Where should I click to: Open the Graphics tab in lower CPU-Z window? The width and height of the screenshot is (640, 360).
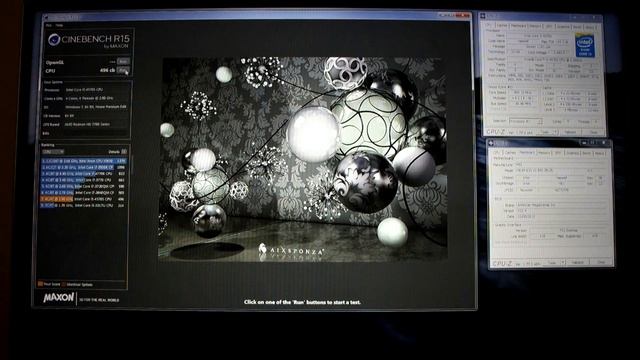click(572, 153)
